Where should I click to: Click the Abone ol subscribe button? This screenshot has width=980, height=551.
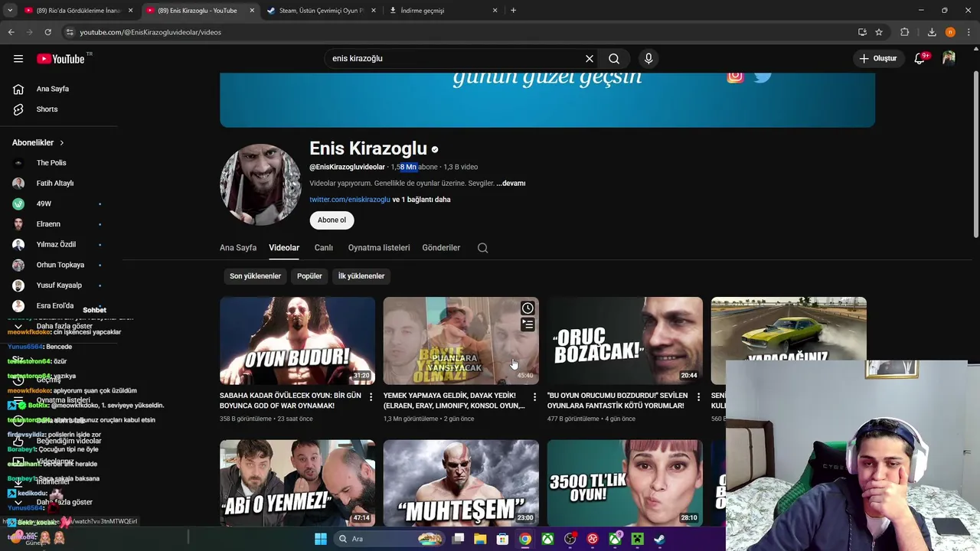(332, 220)
